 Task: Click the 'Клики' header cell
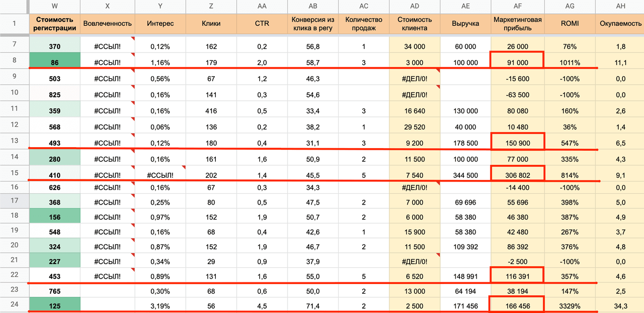point(211,24)
